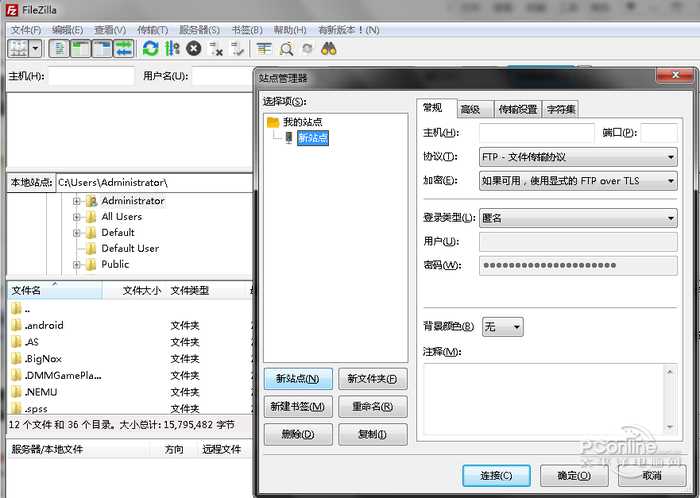Expand the All Users folder node
The image size is (700, 498).
tap(76, 217)
